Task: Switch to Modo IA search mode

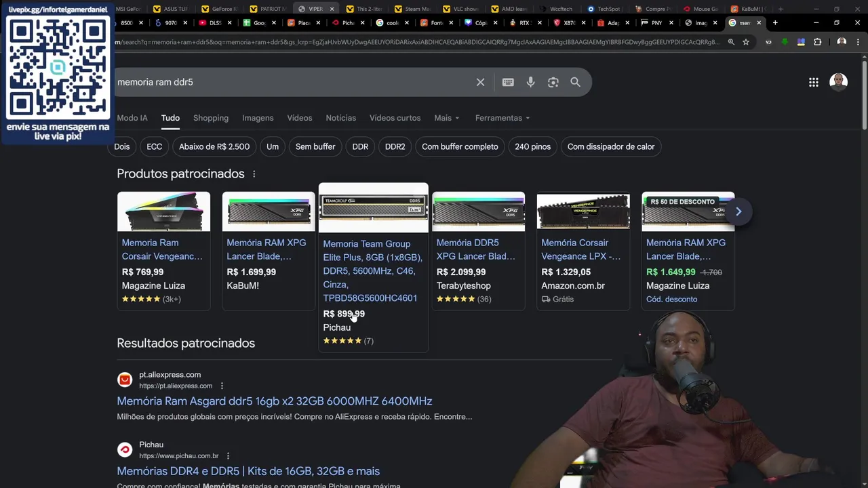Action: click(x=132, y=118)
